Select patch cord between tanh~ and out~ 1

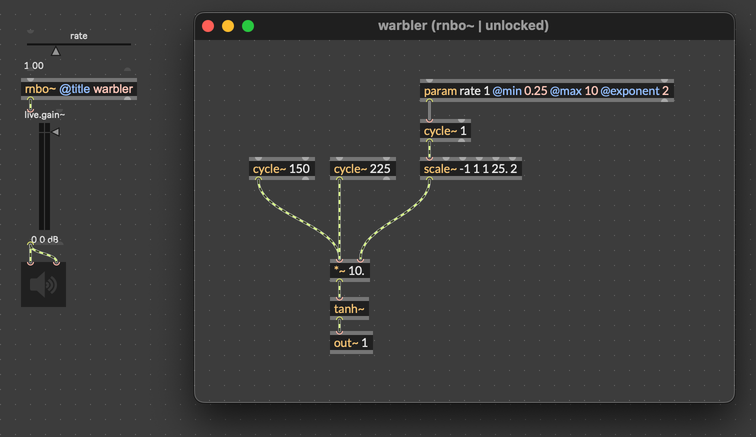pyautogui.click(x=339, y=326)
